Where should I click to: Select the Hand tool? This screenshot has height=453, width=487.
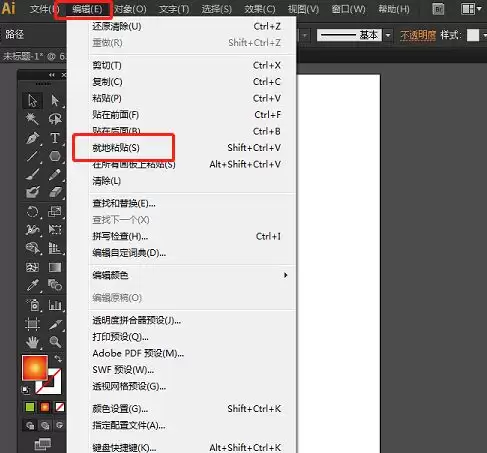pyautogui.click(x=32, y=342)
